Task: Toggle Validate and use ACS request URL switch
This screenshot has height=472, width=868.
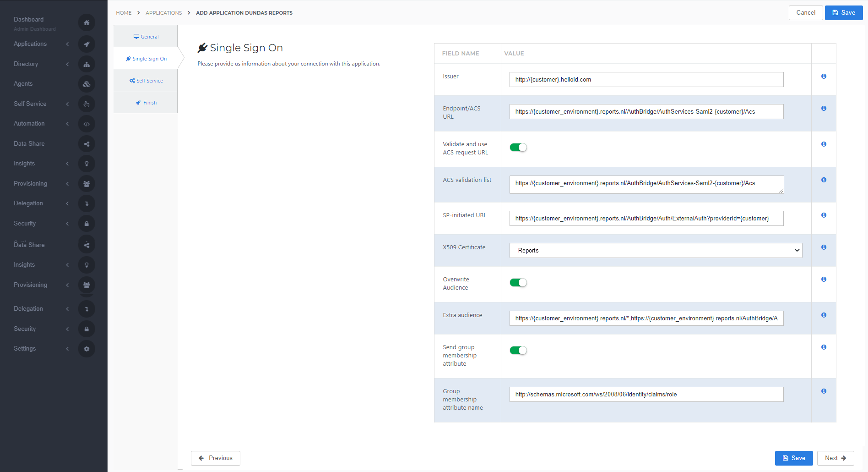Action: pyautogui.click(x=518, y=148)
